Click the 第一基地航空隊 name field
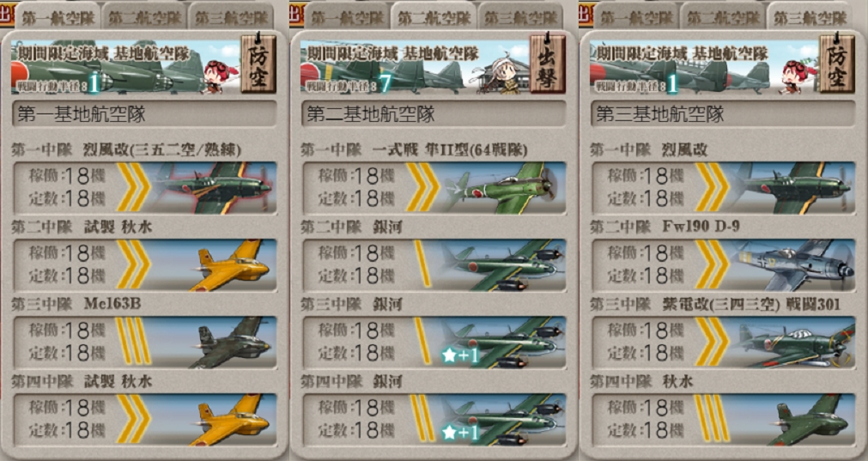868x461 pixels. (x=144, y=114)
